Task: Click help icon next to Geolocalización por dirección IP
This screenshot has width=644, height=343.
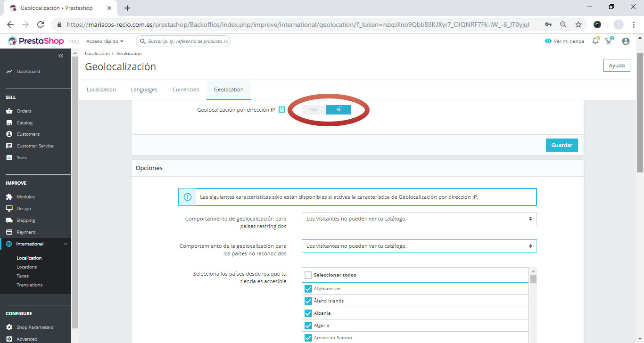Action: [281, 110]
